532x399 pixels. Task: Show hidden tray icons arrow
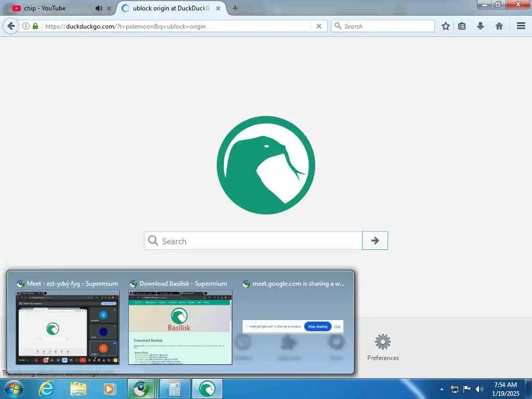click(442, 389)
